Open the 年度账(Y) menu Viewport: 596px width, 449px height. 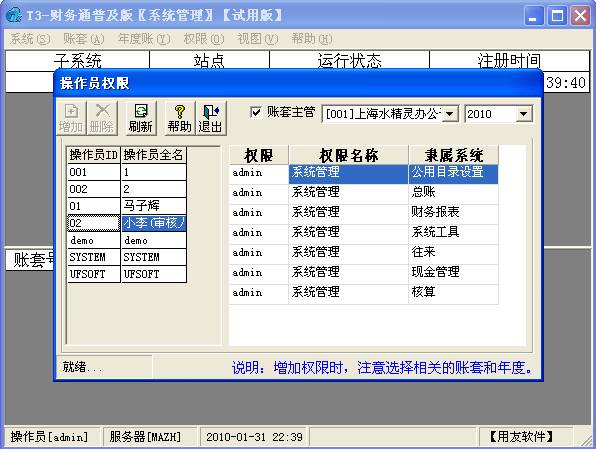[x=144, y=39]
